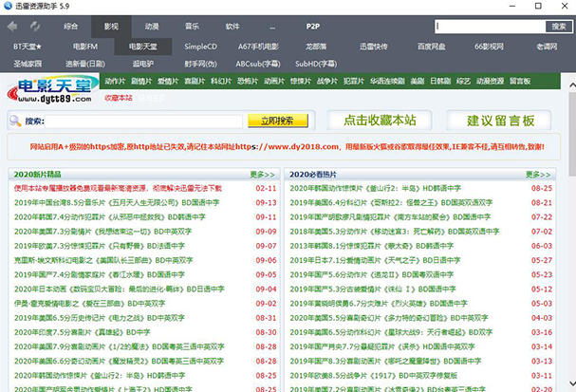Click 更多>> beside 2020必看热片
The image size is (576, 392).
[538, 174]
